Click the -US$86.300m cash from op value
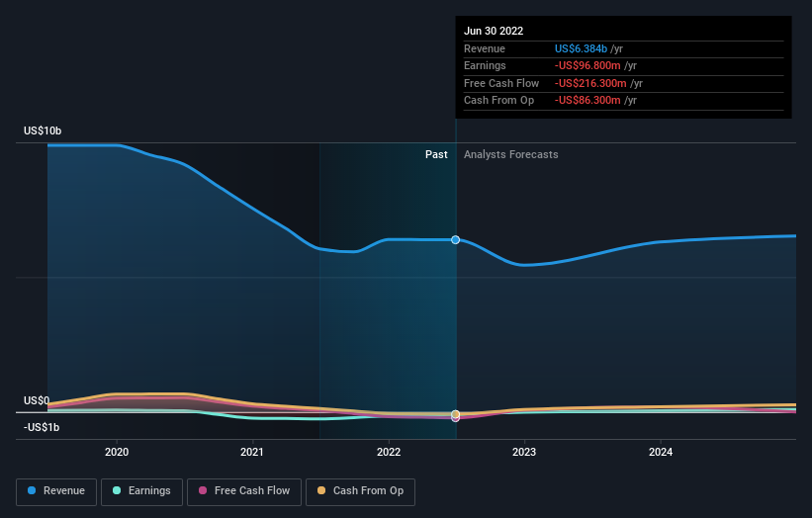The image size is (812, 518). click(x=587, y=101)
